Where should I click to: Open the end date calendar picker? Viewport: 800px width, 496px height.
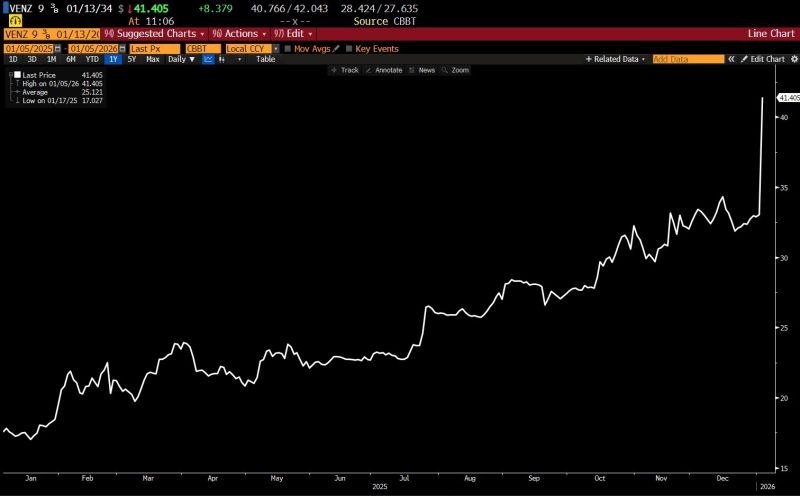pos(122,48)
